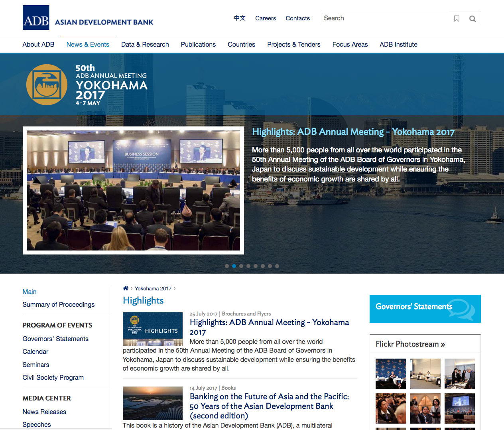The height and width of the screenshot is (430, 504).
Task: Click the search magnifier icon
Action: coord(472,18)
